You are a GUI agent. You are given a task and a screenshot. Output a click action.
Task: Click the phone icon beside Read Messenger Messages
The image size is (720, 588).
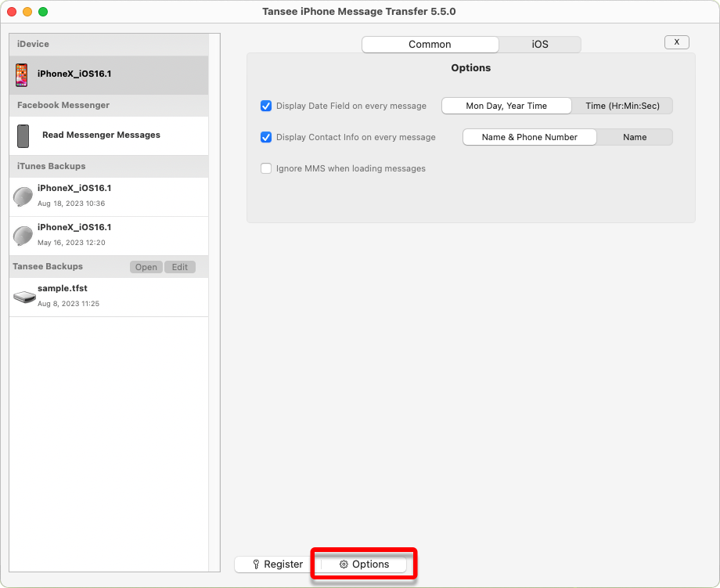(23, 136)
